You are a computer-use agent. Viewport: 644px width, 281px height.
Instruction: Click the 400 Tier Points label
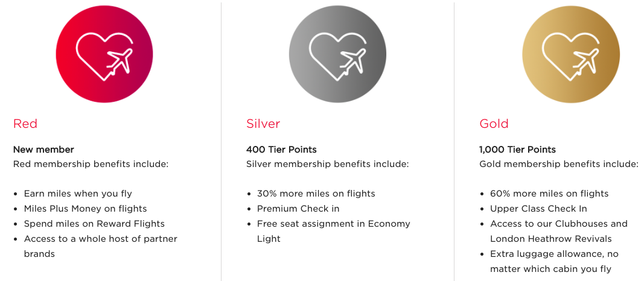coord(281,150)
